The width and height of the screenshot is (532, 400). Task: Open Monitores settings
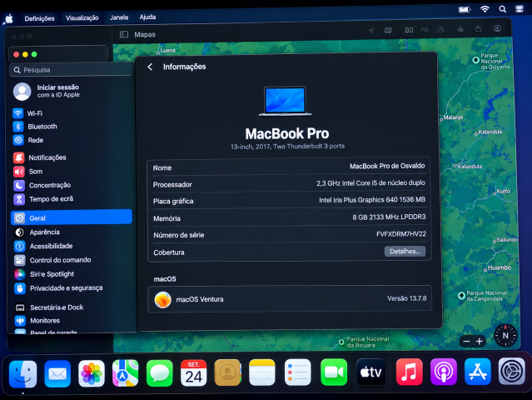[37, 321]
